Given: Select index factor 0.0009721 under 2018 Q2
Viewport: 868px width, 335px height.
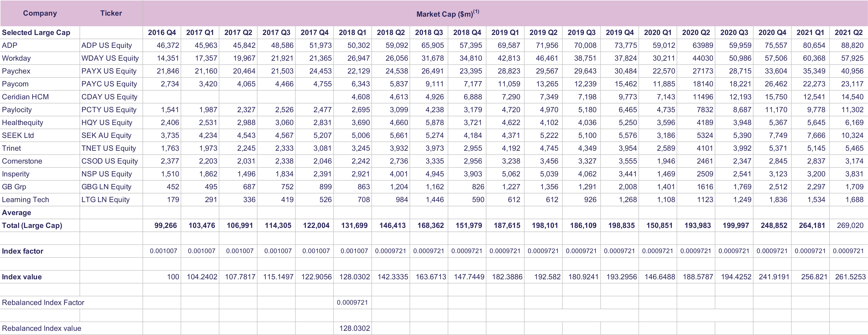Looking at the screenshot, I should click(391, 251).
